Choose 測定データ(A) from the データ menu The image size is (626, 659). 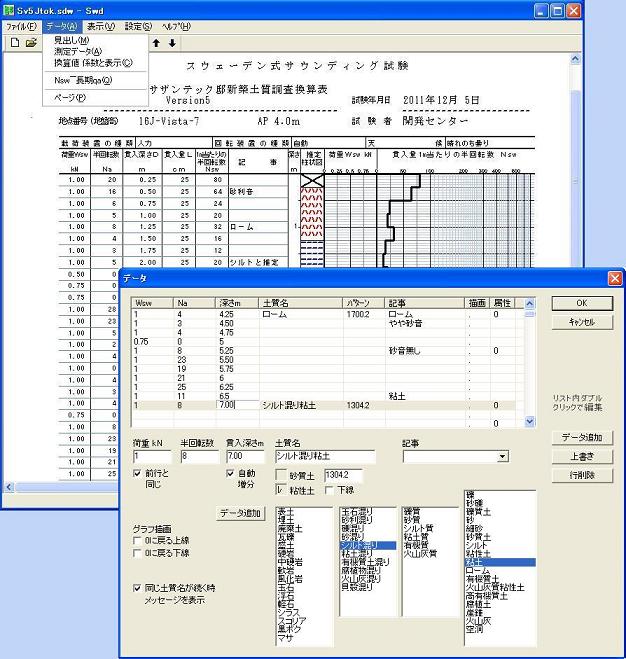[x=78, y=52]
